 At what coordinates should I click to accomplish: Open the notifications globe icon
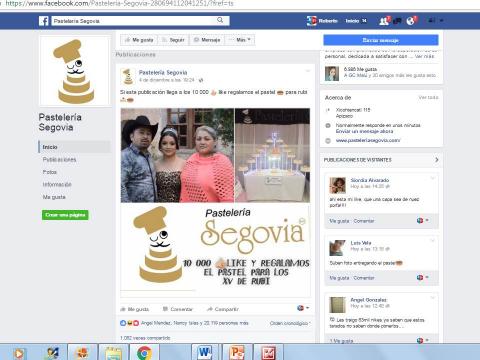(411, 21)
